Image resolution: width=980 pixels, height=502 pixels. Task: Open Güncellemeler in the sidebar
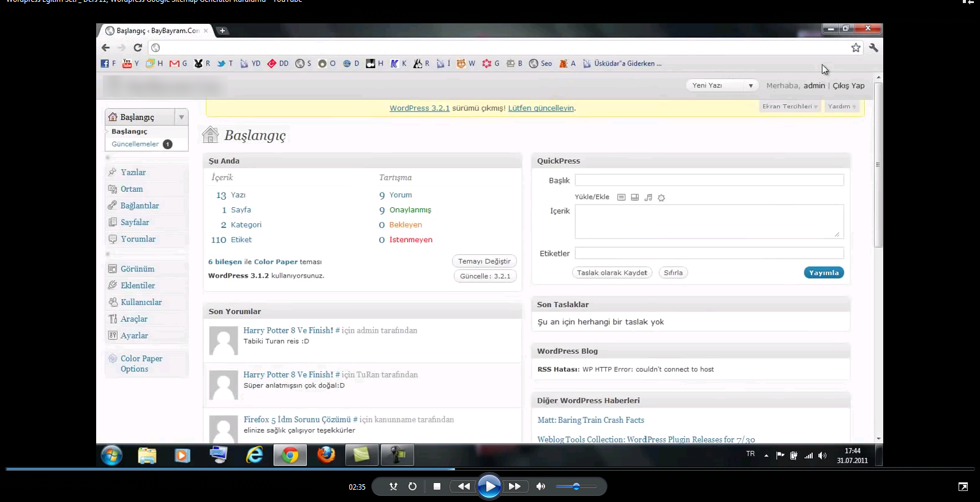pyautogui.click(x=135, y=144)
